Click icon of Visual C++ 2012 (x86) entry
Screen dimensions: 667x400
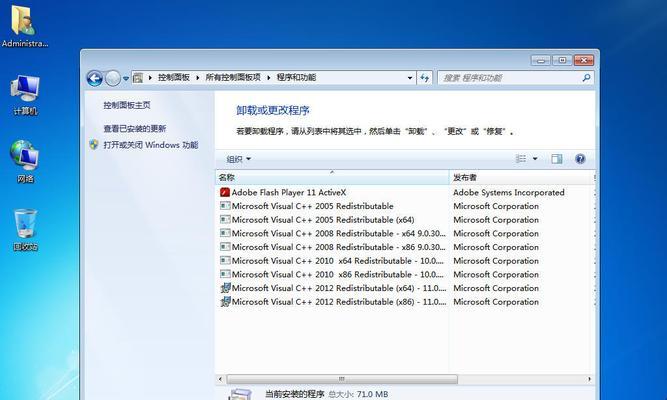pyautogui.click(x=225, y=302)
